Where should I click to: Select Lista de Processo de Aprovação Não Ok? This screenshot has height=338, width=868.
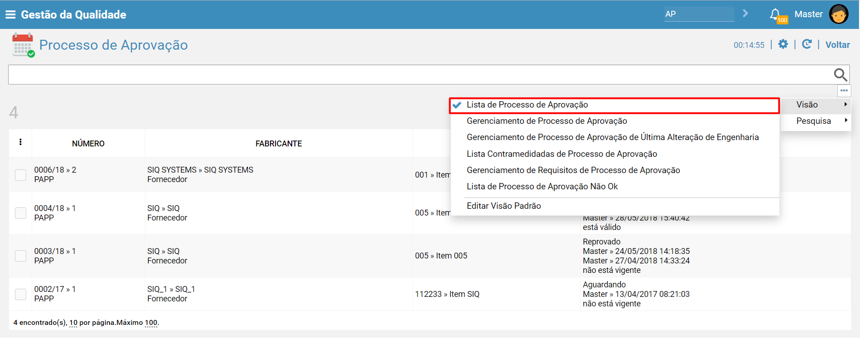click(x=542, y=187)
